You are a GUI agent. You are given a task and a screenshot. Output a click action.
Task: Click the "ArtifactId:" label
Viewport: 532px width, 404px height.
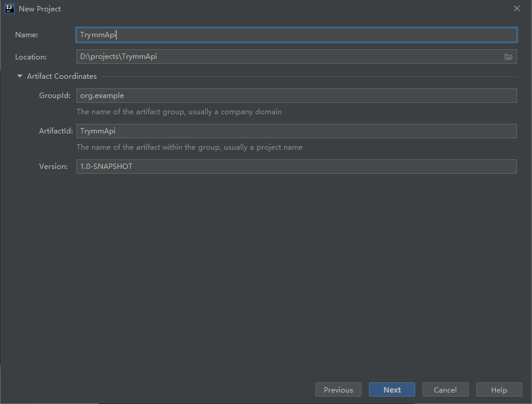click(x=55, y=131)
